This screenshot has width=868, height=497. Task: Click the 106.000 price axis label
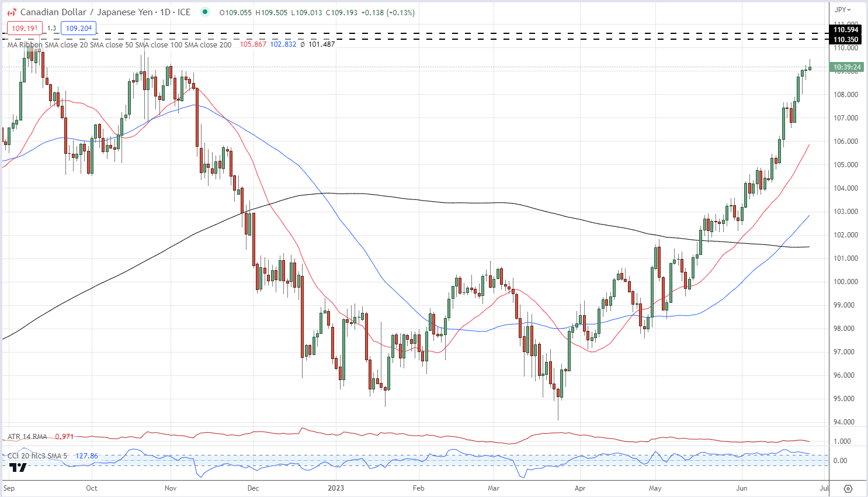846,141
